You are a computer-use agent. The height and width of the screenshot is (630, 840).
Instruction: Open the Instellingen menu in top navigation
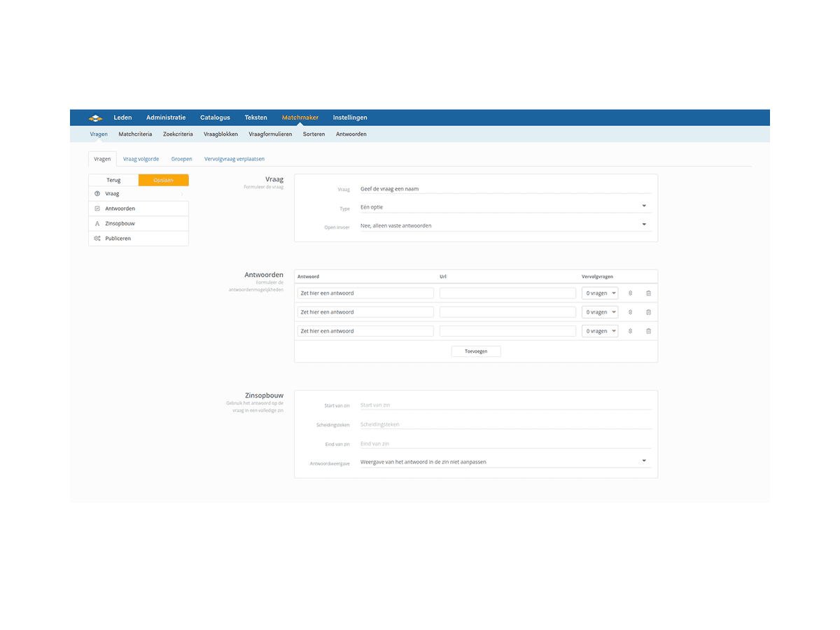tap(350, 118)
